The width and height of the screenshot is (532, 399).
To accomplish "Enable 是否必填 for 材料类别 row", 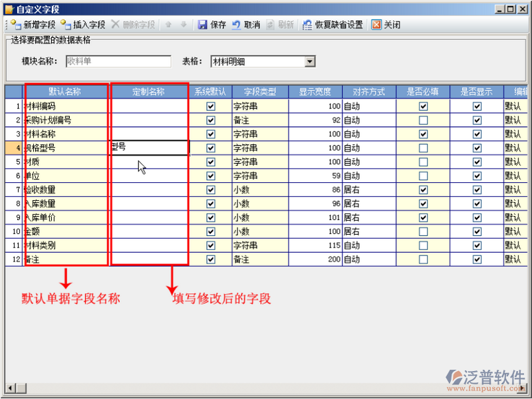I will pos(423,245).
